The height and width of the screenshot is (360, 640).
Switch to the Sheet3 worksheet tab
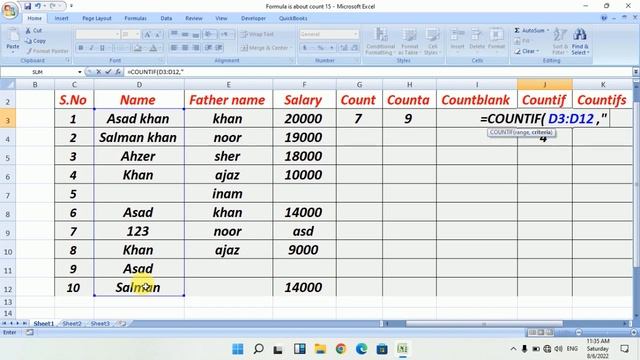[x=100, y=324]
